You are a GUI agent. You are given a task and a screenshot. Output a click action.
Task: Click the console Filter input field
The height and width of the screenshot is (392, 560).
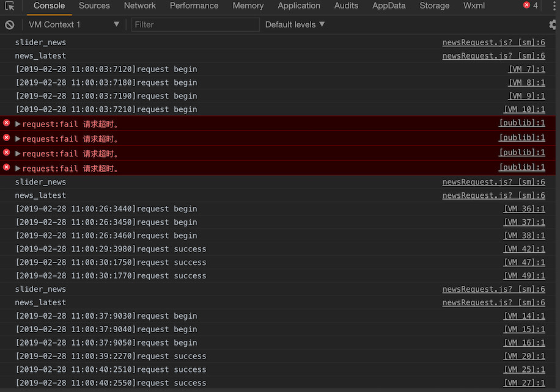(196, 24)
